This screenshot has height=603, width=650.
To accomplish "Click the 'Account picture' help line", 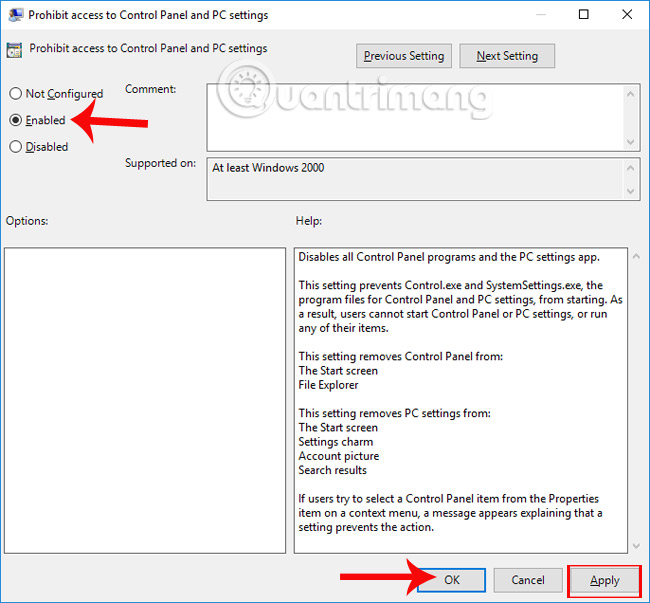I will coord(339,456).
